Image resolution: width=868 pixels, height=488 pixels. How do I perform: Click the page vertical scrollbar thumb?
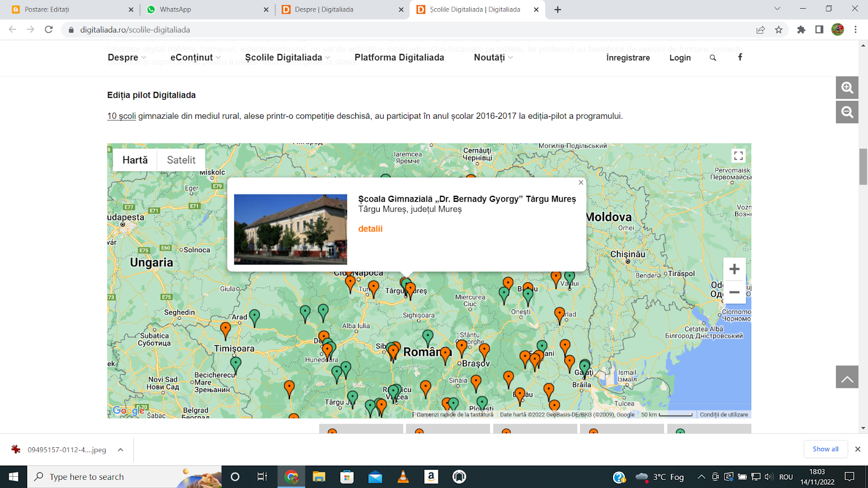pos(863,166)
